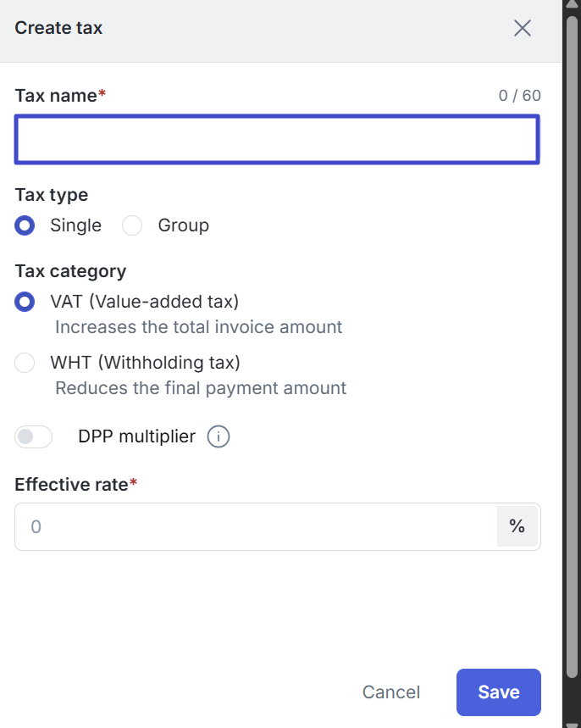Choose the WHT (Withholding tax) radio button
This screenshot has width=581, height=728.
pos(25,363)
